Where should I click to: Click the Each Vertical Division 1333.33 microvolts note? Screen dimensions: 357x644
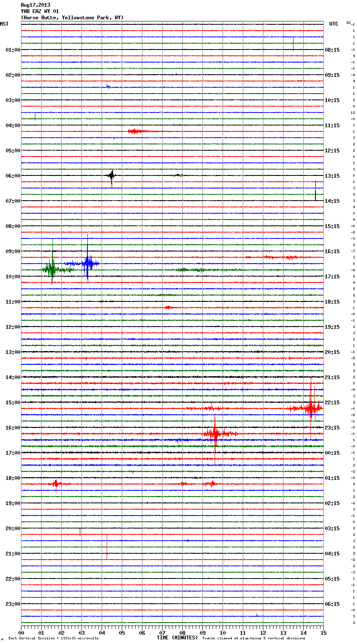[53, 638]
